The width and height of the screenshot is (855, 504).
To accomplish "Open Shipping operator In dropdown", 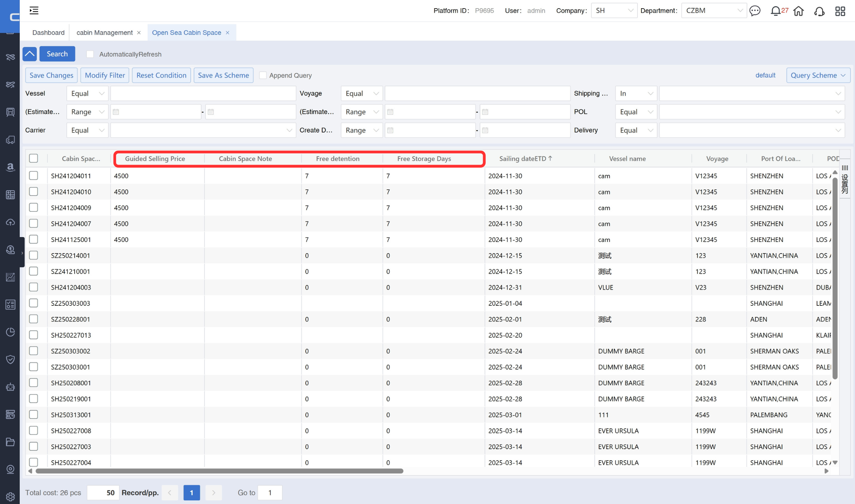I will coord(636,93).
